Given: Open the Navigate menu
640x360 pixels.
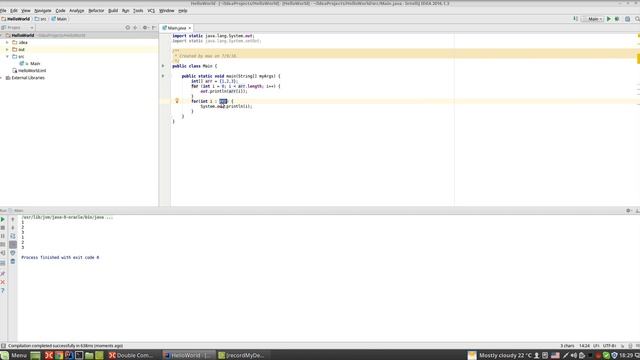Looking at the screenshot, I should 42,11.
